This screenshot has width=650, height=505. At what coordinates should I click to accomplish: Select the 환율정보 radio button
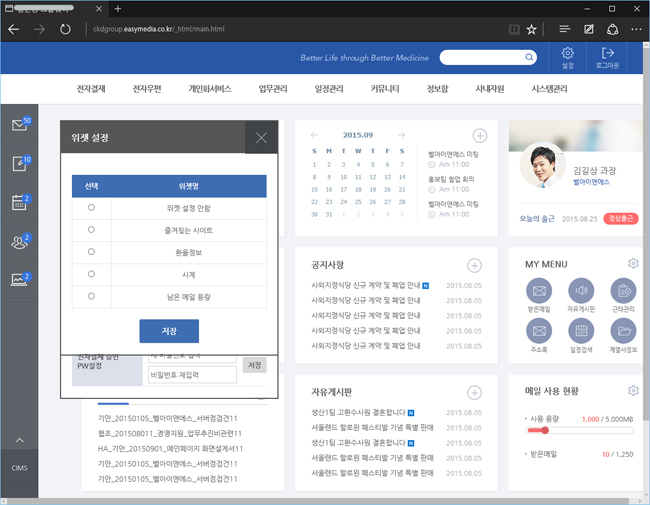click(92, 252)
